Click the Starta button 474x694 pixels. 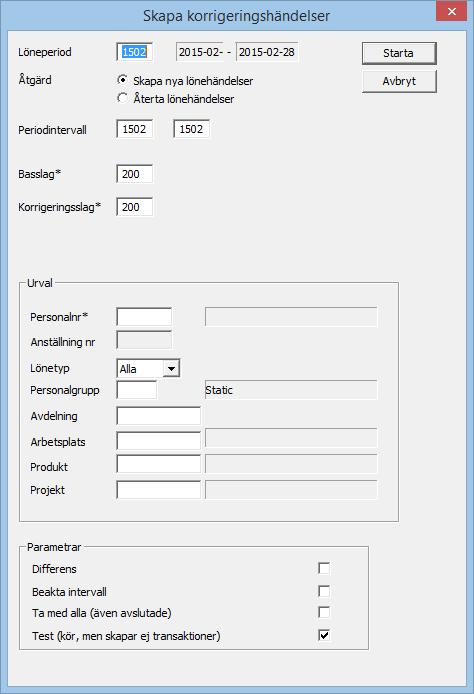399,53
